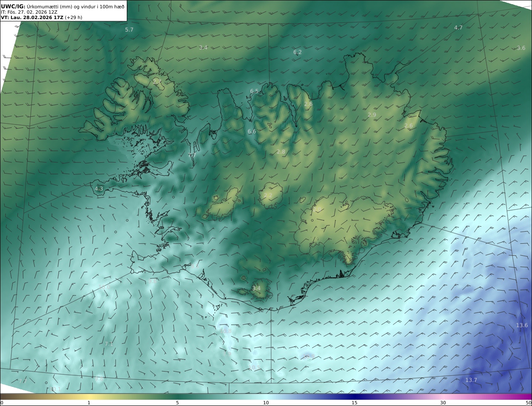
Task: Click the 10.0 value label
Action: [x=105, y=287]
